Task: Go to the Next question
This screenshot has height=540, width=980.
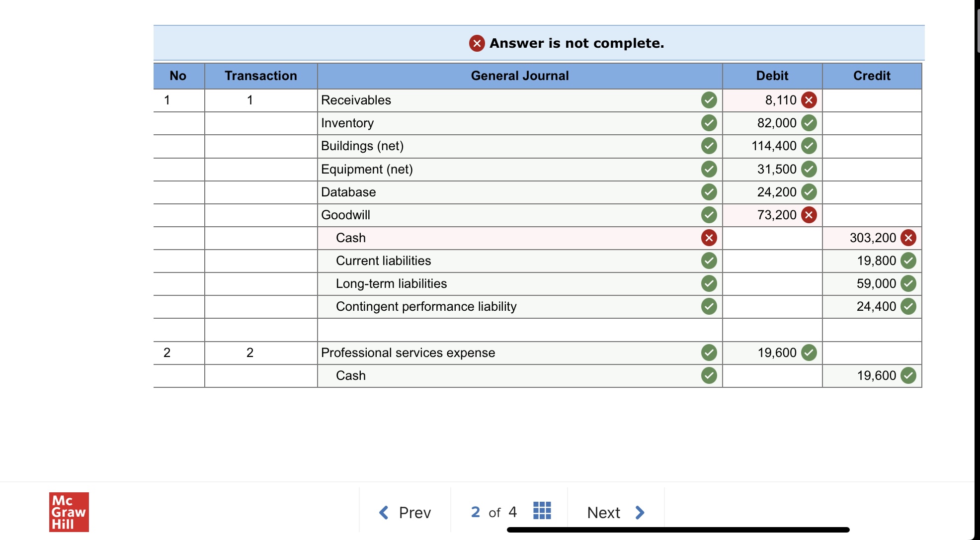Action: (x=615, y=512)
